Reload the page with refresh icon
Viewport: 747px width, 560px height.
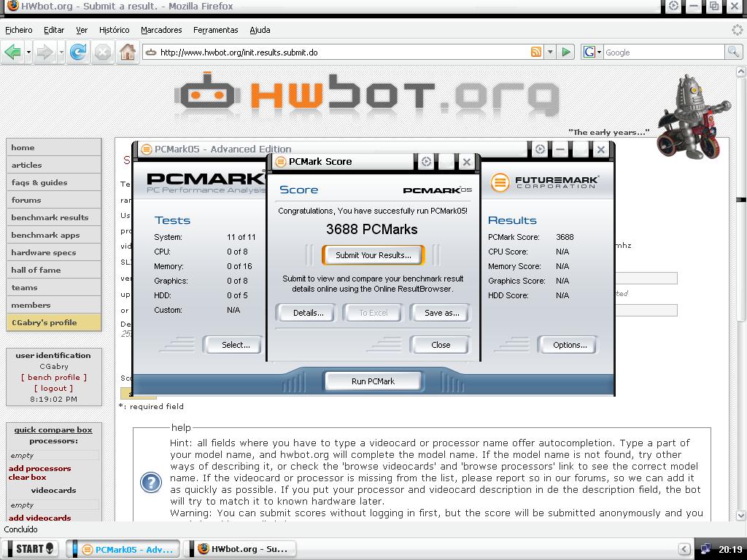click(x=78, y=52)
